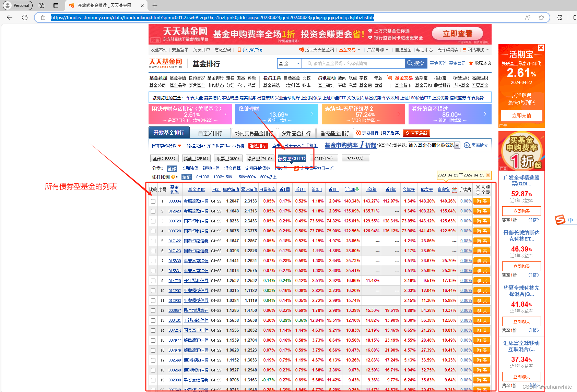Tick compare checkbox for fund 012623
The image size is (577, 392).
(x=153, y=211)
